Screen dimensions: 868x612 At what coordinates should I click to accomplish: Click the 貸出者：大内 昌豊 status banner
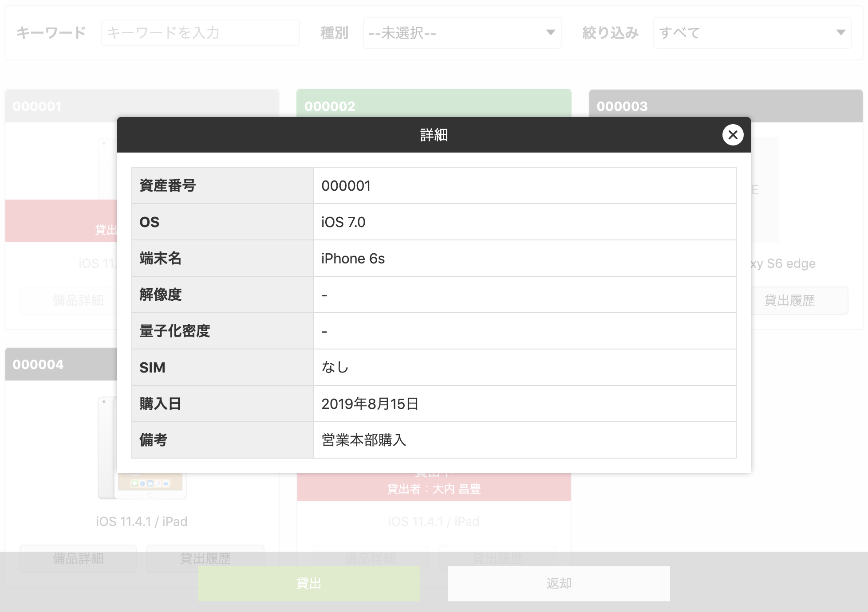(434, 489)
